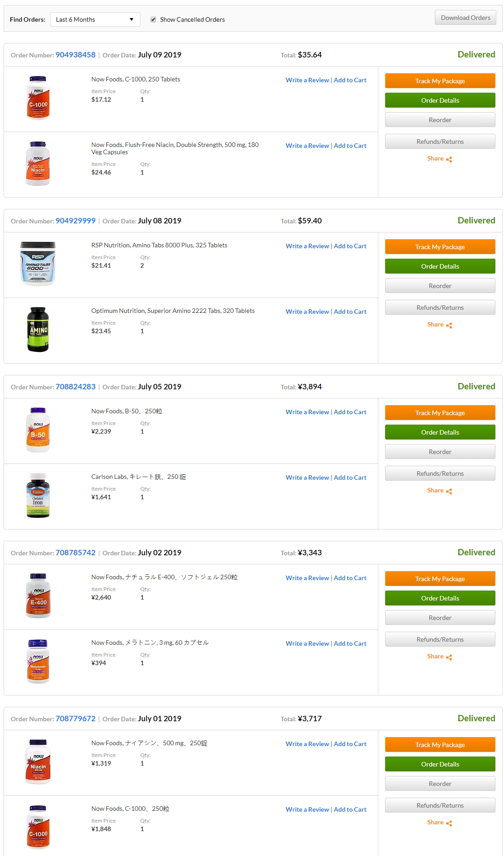Open the Now Foods C-1000 250 Tablets product image
This screenshot has height=856, width=504.
(38, 98)
